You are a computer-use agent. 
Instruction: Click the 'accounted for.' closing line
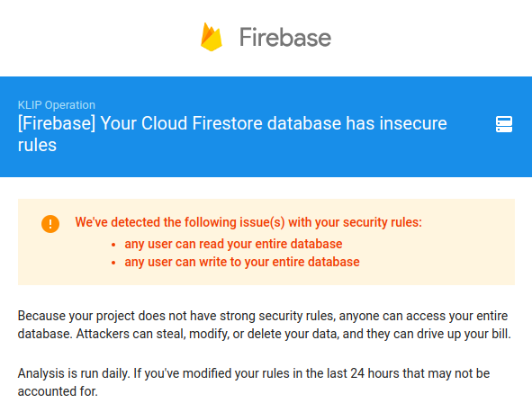click(x=58, y=391)
